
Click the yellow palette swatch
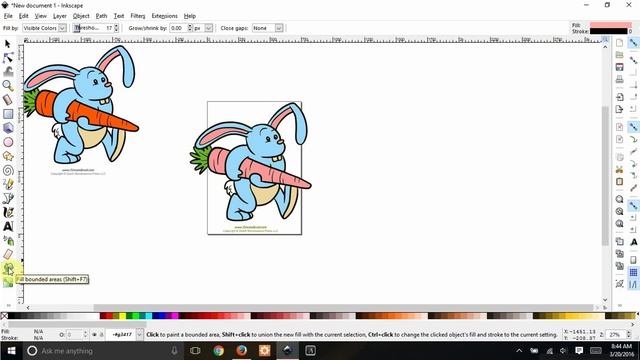coord(122,316)
